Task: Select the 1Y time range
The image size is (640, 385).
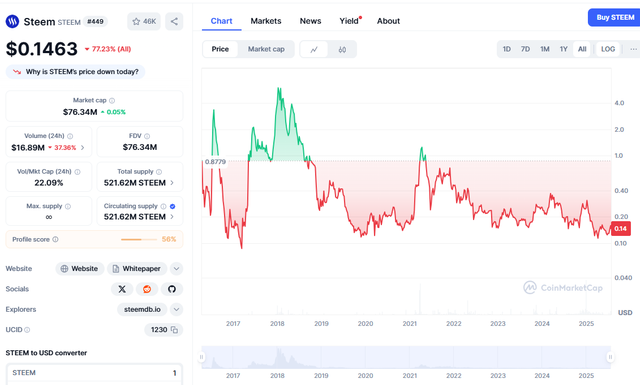Action: click(x=563, y=49)
